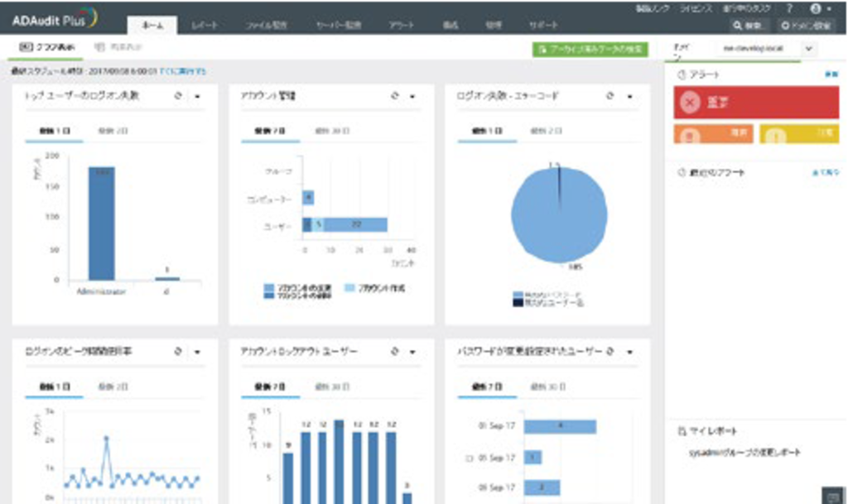
Task: Click the アーカイブ済みデータの検索 button
Action: [x=592, y=48]
